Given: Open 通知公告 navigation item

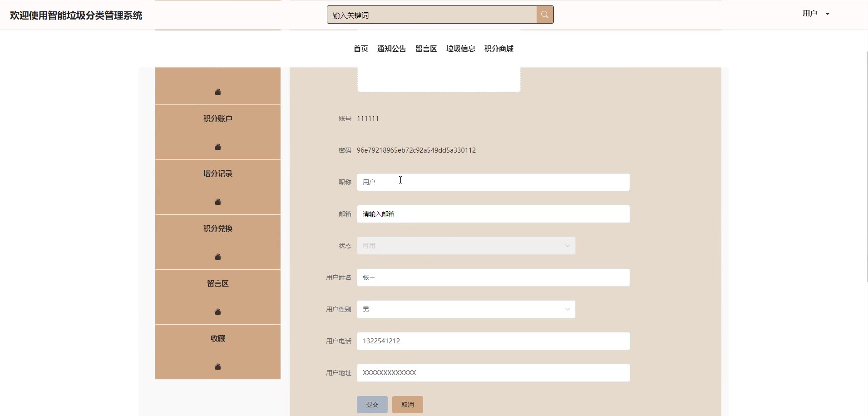Looking at the screenshot, I should click(392, 49).
